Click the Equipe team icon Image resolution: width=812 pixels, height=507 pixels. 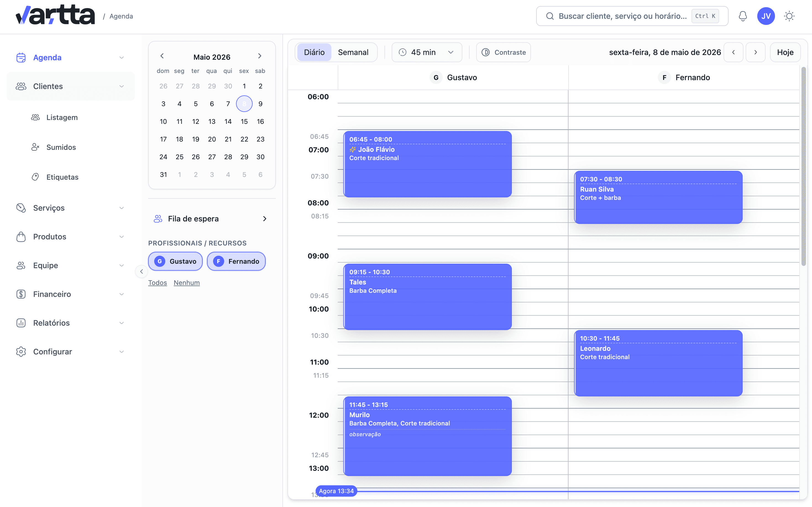[21, 266]
